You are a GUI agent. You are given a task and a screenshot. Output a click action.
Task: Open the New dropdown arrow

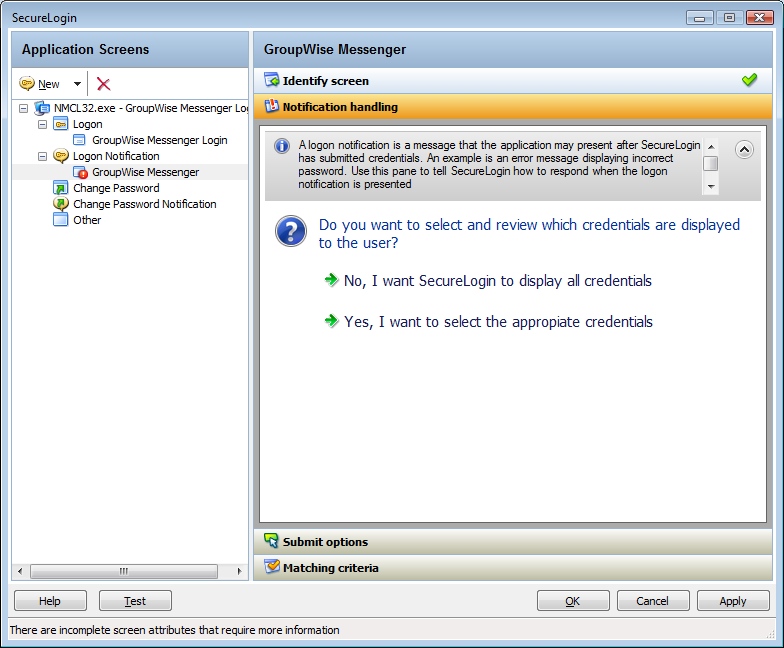click(x=77, y=84)
